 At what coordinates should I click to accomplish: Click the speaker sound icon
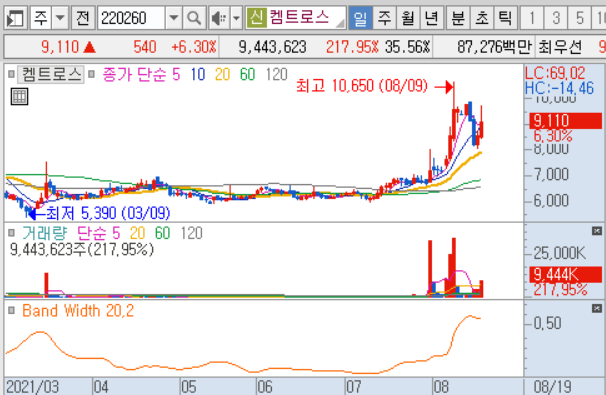pos(219,18)
